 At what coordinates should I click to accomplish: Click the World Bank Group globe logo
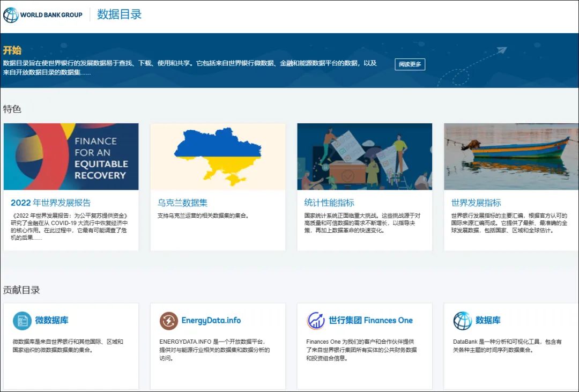point(10,14)
